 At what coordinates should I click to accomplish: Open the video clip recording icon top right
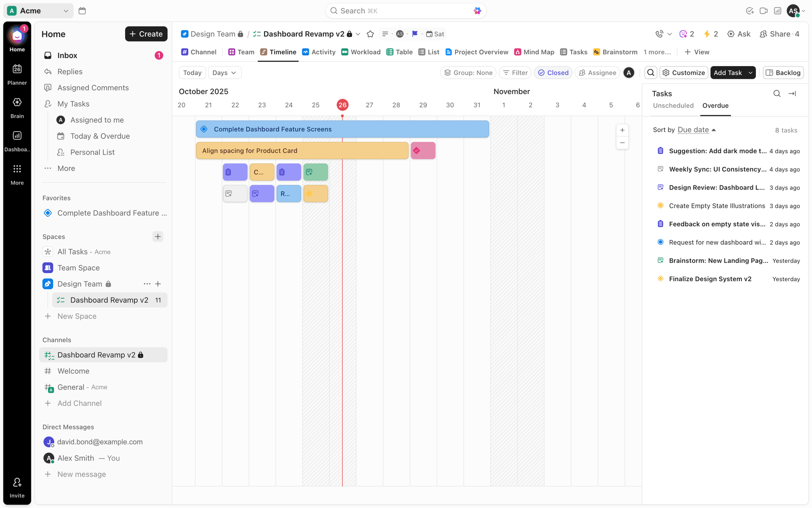pos(763,11)
